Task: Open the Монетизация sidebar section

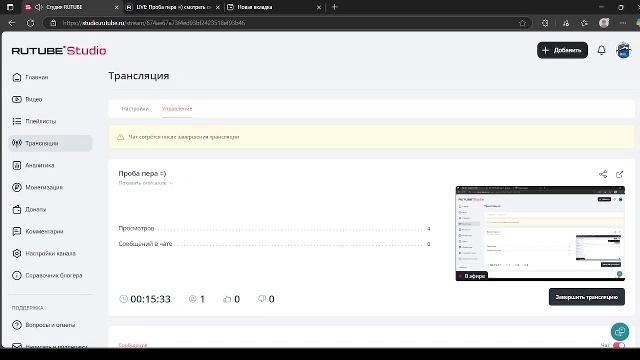Action: (38, 187)
